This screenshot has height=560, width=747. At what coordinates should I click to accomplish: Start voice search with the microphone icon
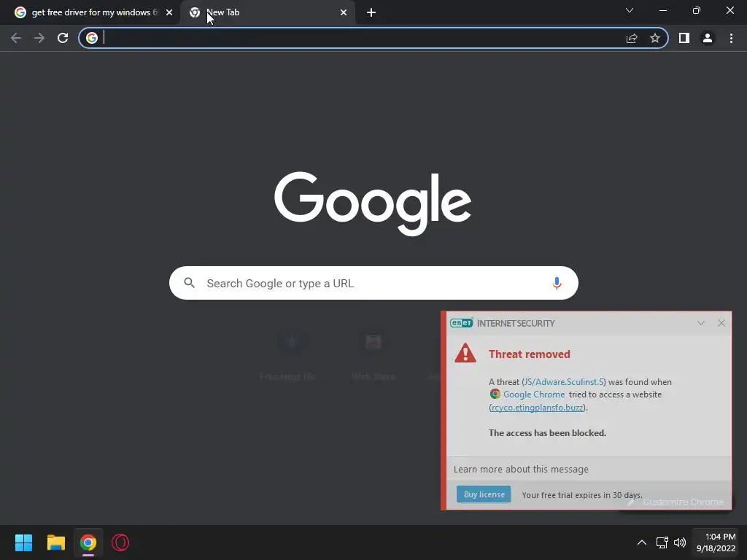click(557, 284)
